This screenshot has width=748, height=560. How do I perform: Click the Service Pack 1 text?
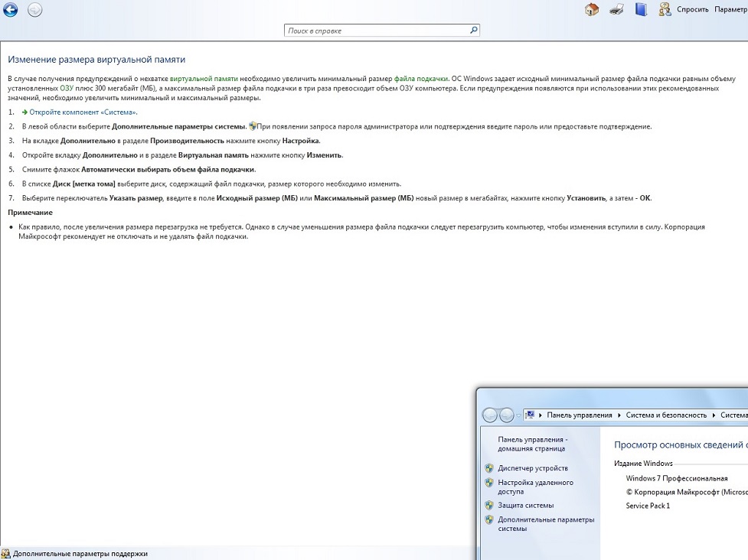(648, 506)
